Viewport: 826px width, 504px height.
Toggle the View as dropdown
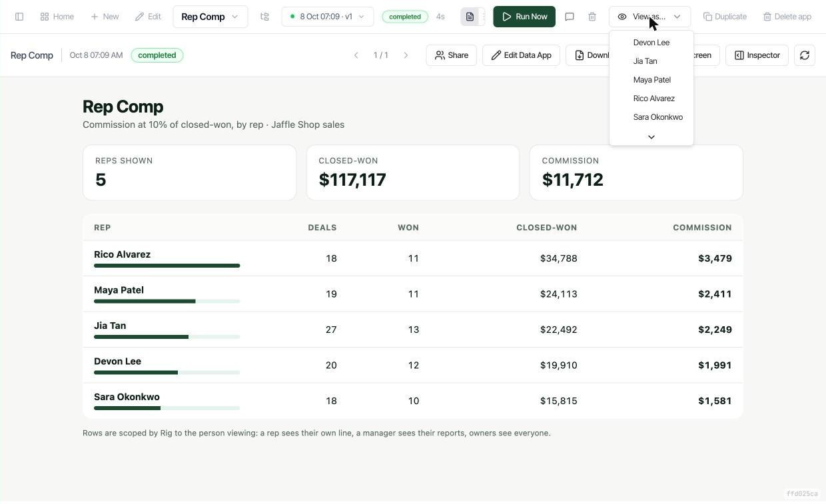(x=649, y=17)
